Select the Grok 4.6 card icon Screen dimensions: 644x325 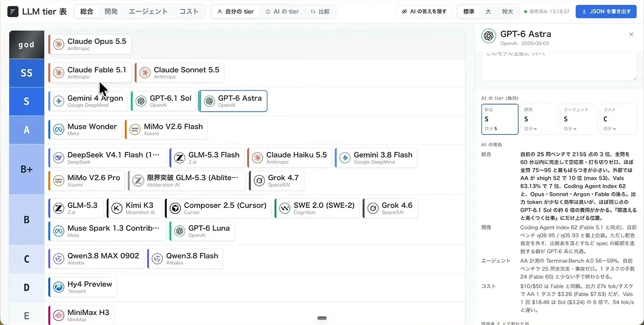(x=373, y=208)
